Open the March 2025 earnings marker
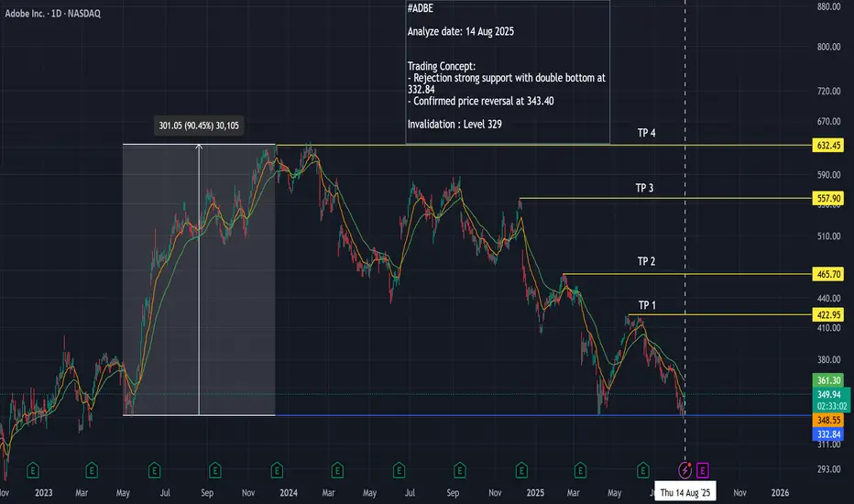The height and width of the screenshot is (504, 854). click(580, 470)
